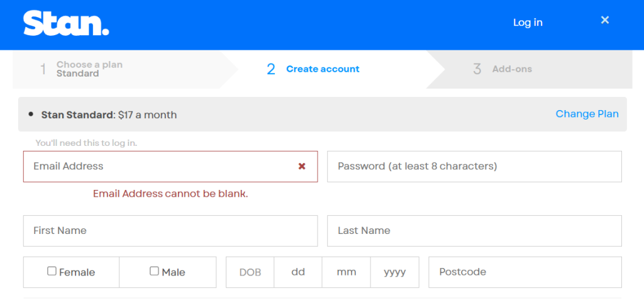This screenshot has width=644, height=300.
Task: Click the Stan logo
Action: 66,23
